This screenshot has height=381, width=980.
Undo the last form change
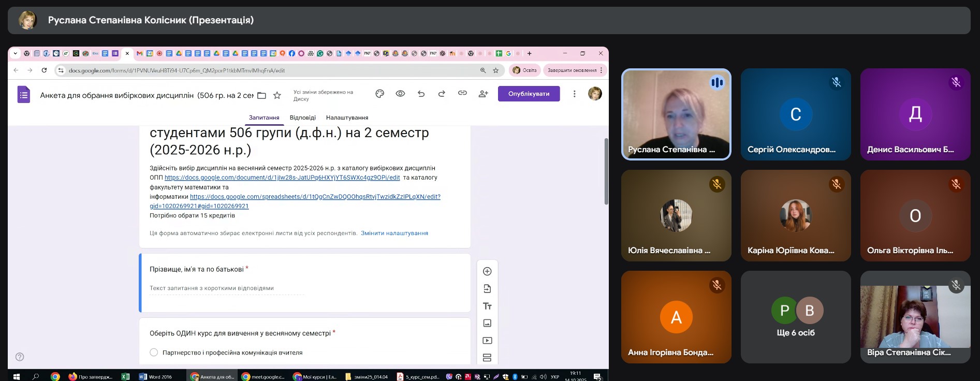pyautogui.click(x=421, y=94)
